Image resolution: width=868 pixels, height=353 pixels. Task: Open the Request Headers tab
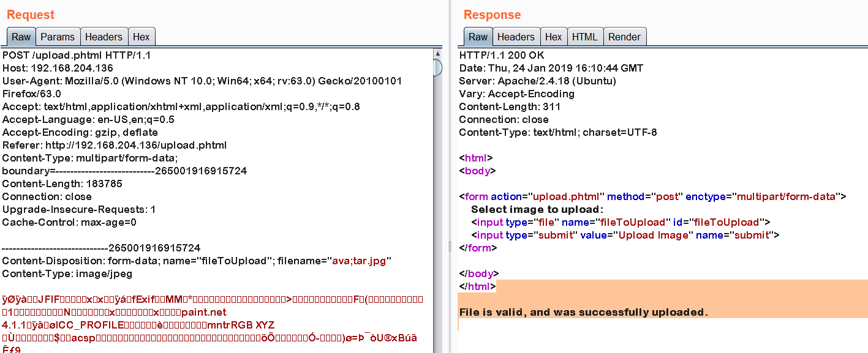(104, 37)
